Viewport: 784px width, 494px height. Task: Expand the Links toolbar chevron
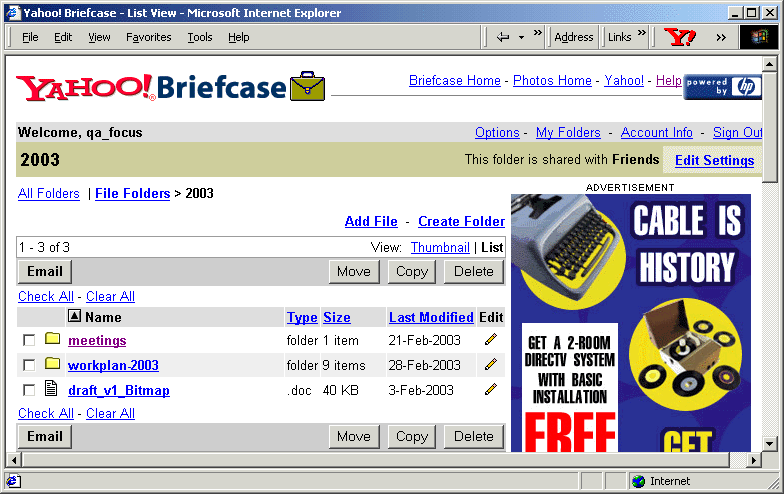[x=642, y=33]
